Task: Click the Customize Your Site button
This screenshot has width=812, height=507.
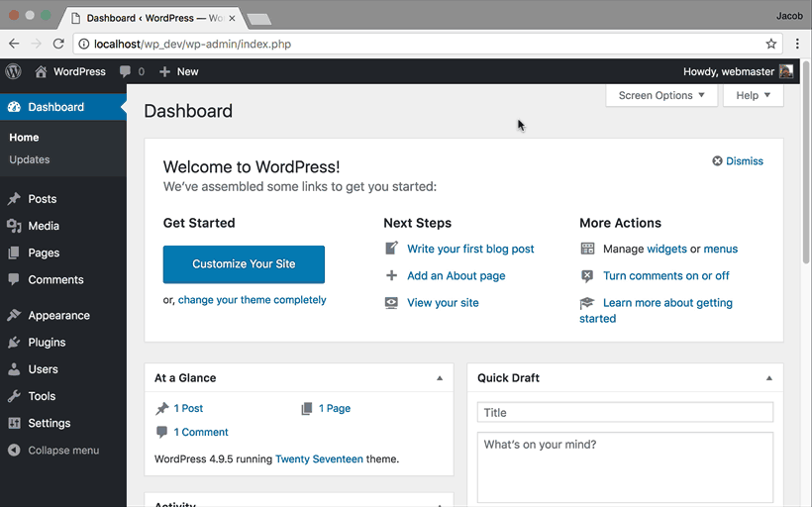Action: [244, 264]
